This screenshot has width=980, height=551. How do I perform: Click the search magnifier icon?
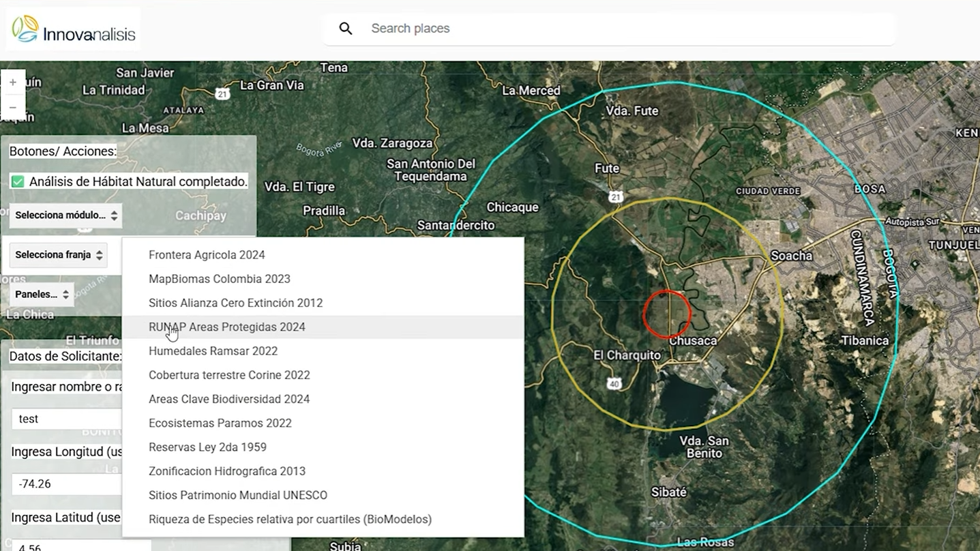(x=346, y=29)
